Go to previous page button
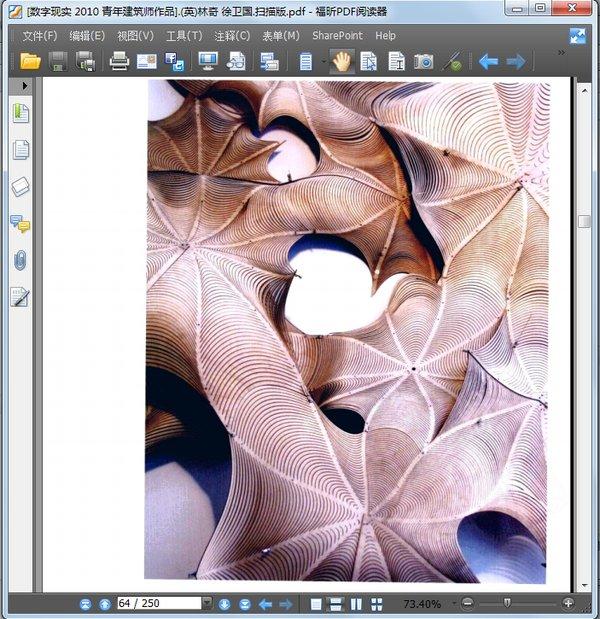Viewport: 600px width, 619px height. coord(105,604)
